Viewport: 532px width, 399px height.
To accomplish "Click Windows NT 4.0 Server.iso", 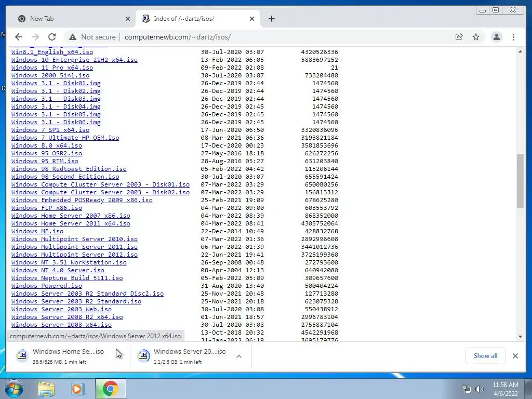I will coord(58,270).
